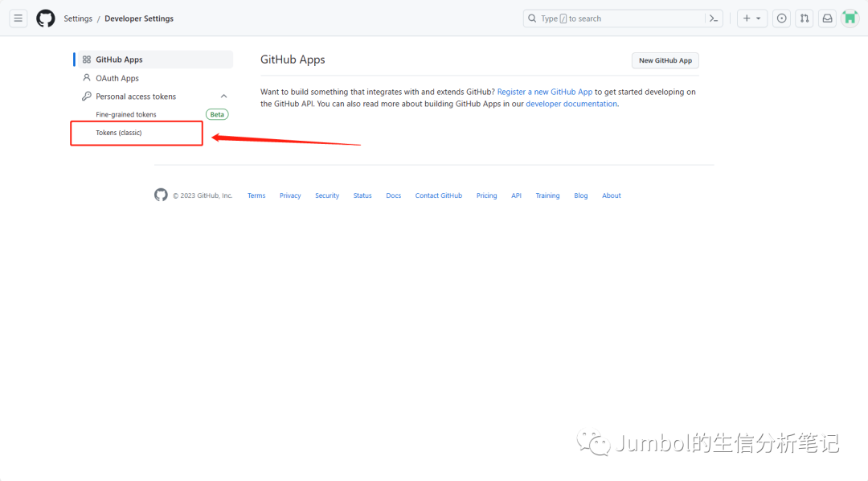The image size is (868, 481).
Task: Click the Settings breadcrumb link
Action: point(78,18)
